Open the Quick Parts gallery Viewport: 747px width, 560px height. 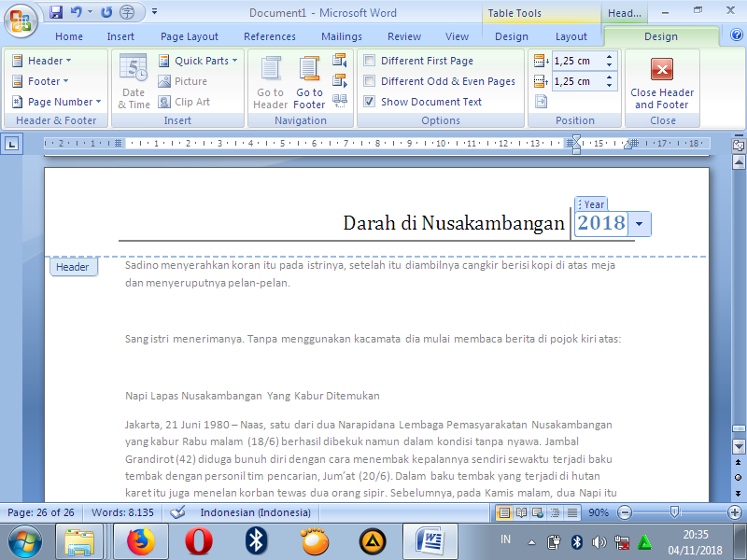197,60
